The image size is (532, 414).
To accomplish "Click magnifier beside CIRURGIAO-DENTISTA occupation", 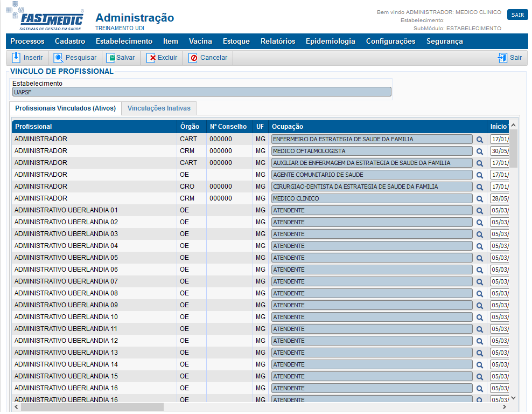I will pos(479,187).
